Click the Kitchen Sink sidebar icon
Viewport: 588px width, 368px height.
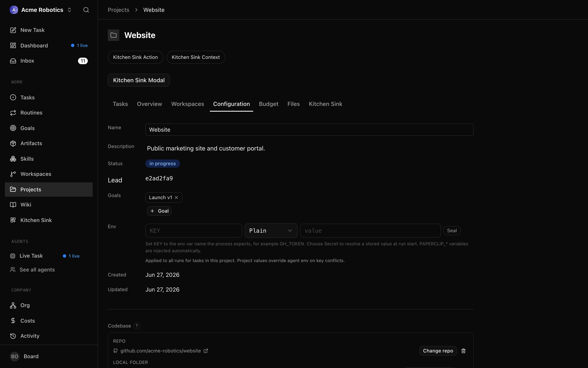coord(13,220)
